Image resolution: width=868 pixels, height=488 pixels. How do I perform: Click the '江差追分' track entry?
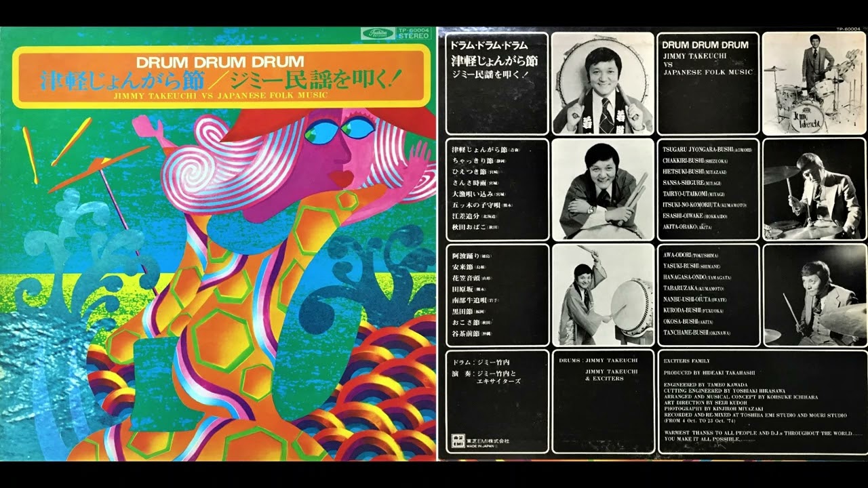[x=466, y=216]
